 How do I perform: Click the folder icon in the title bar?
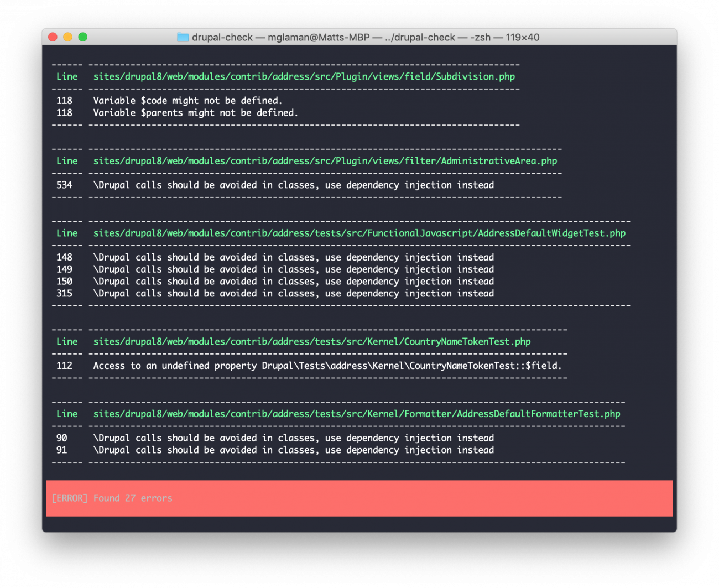point(183,37)
